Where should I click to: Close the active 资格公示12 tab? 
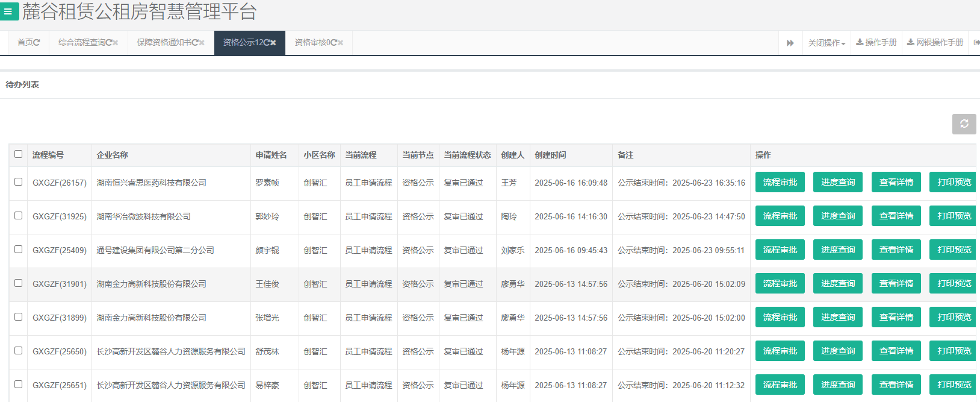[273, 43]
